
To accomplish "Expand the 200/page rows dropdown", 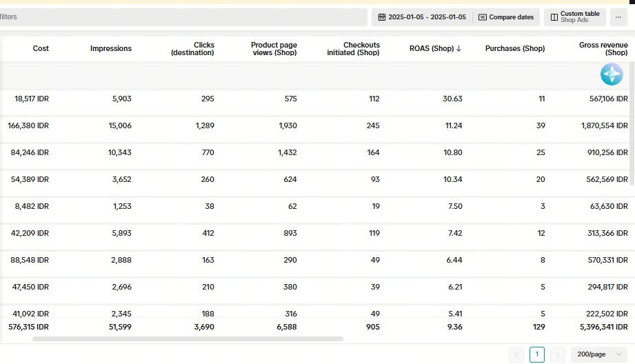I will (598, 354).
